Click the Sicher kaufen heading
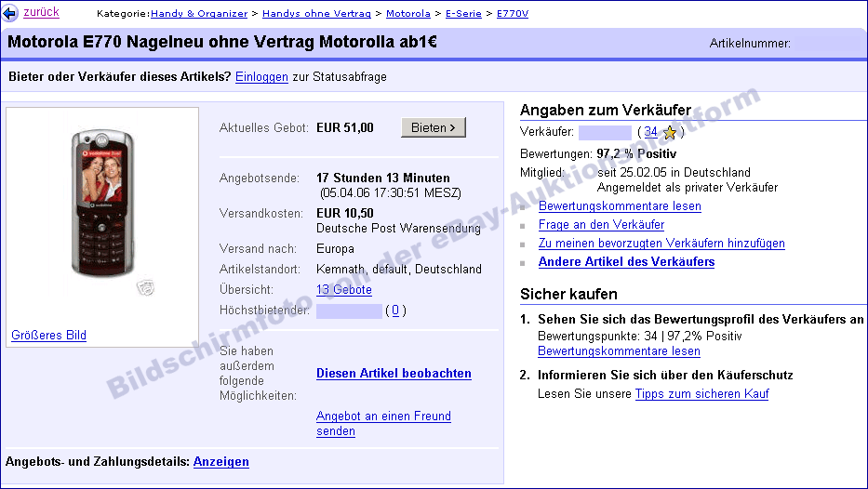The height and width of the screenshot is (489, 868). [568, 295]
